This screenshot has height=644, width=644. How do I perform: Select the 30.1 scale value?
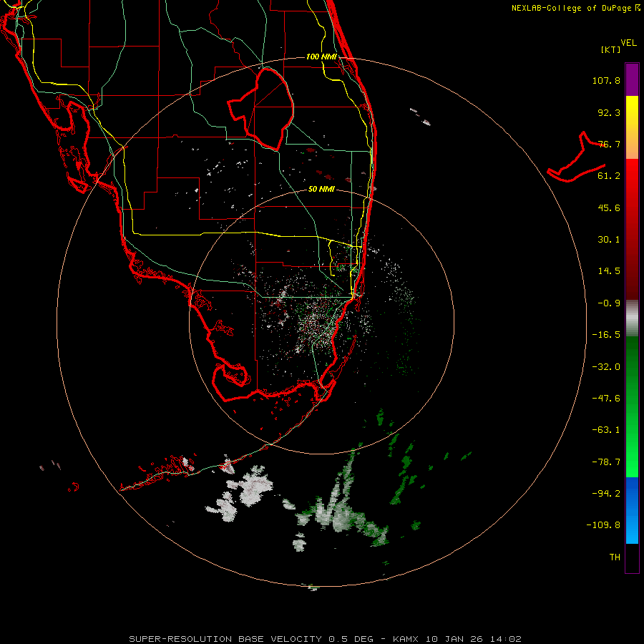click(x=609, y=240)
